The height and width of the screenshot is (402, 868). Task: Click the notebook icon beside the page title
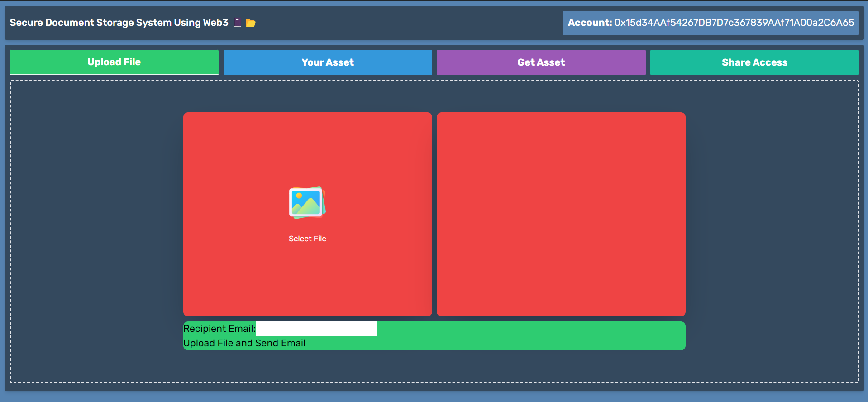237,23
